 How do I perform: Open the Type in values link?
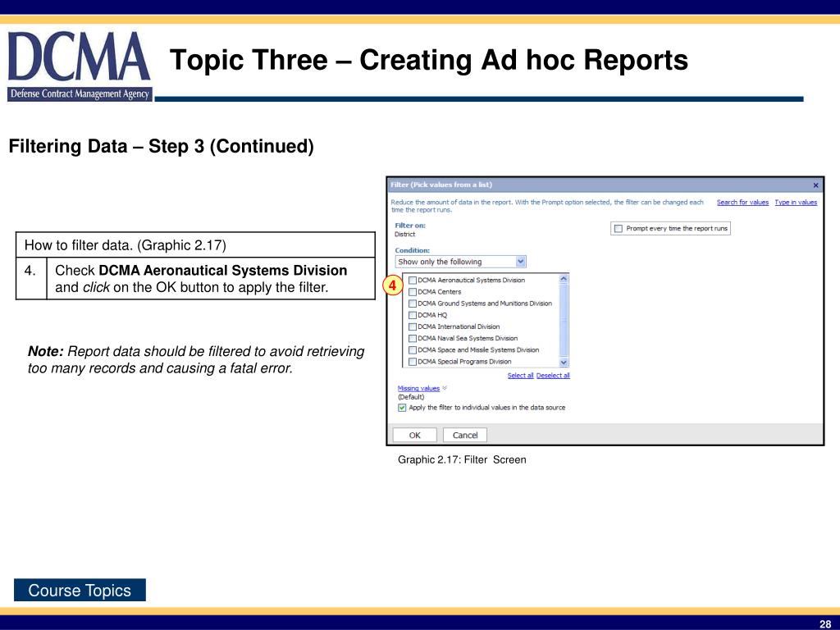click(796, 203)
